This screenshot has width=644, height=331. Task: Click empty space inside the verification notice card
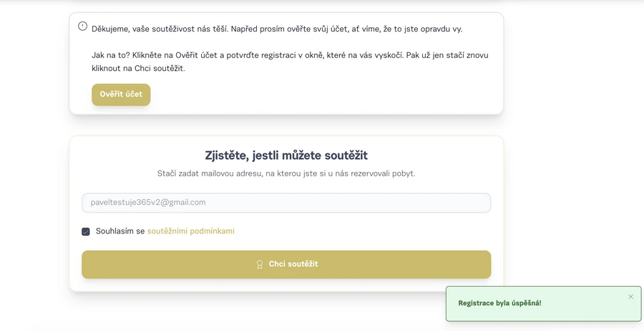tap(322, 95)
